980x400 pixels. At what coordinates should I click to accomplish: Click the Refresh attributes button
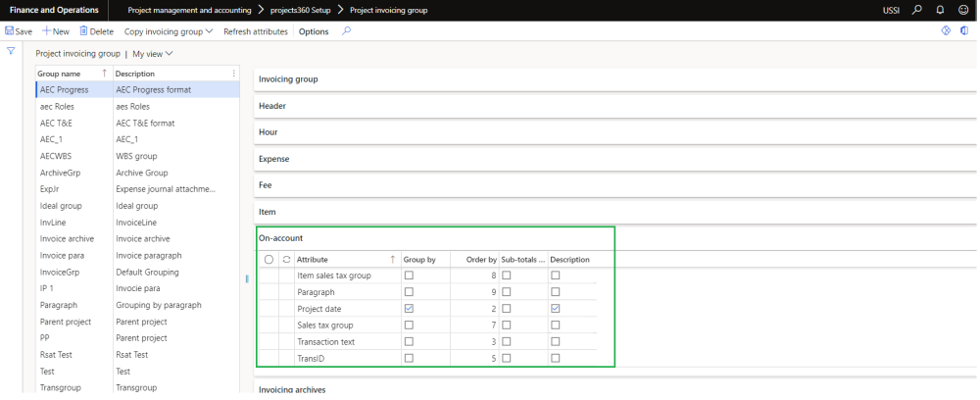[255, 31]
